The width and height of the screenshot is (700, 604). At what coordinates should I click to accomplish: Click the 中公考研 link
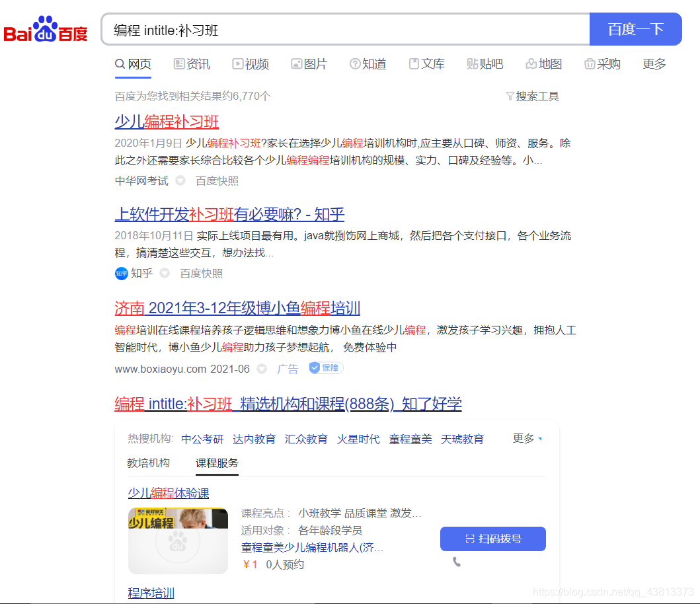[202, 439]
